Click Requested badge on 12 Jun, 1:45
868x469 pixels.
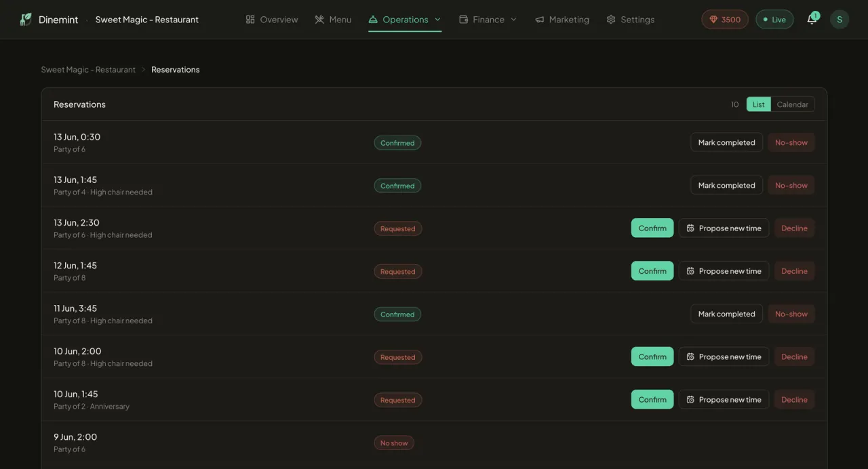pos(398,271)
